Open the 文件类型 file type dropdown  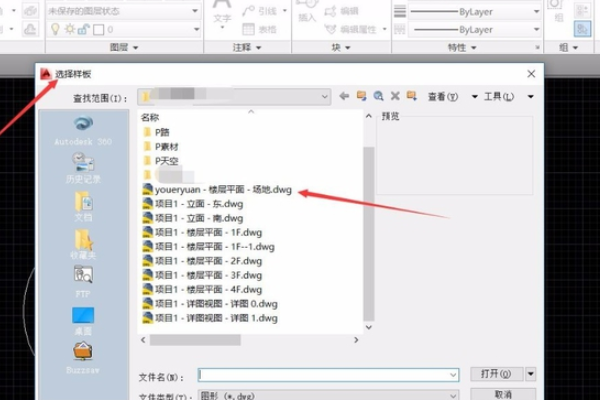tap(329, 395)
